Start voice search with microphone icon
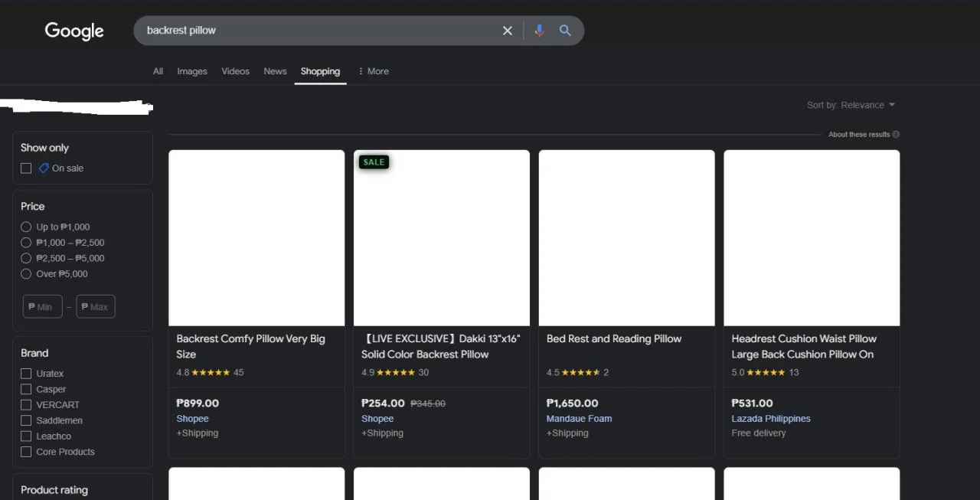This screenshot has height=500, width=980. point(539,31)
